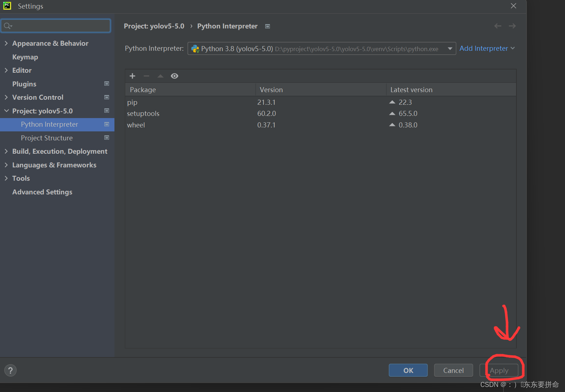Click the upgrade arrow for wheel
This screenshot has height=392, width=565.
(x=392, y=125)
